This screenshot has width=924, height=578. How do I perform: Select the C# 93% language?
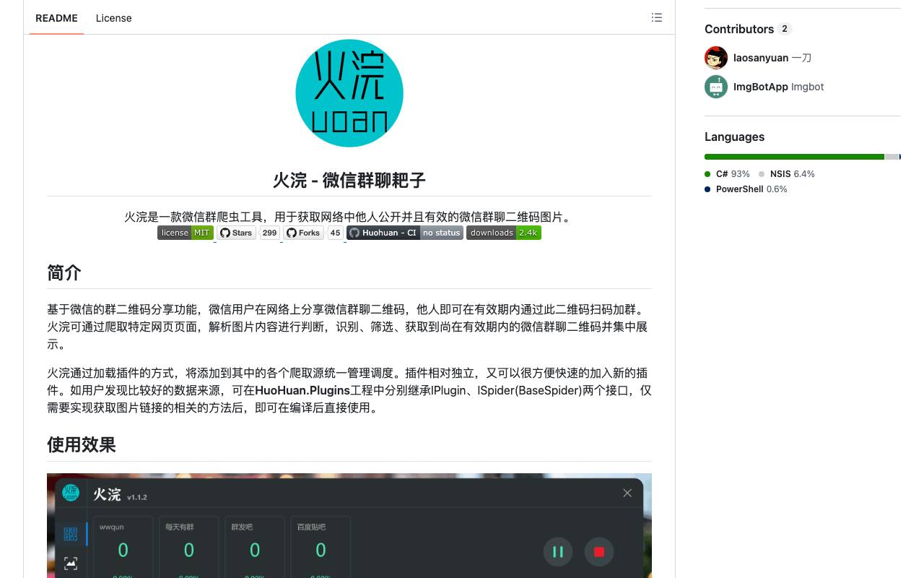point(728,174)
